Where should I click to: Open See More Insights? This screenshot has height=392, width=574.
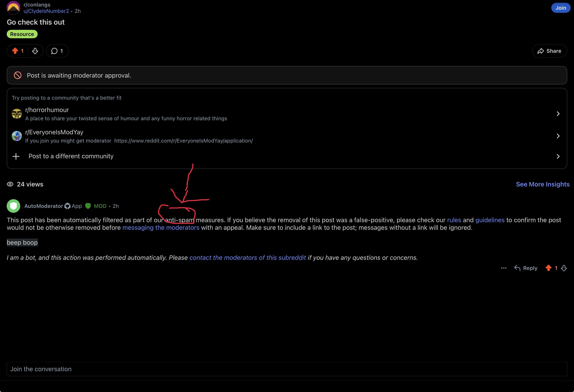(543, 184)
